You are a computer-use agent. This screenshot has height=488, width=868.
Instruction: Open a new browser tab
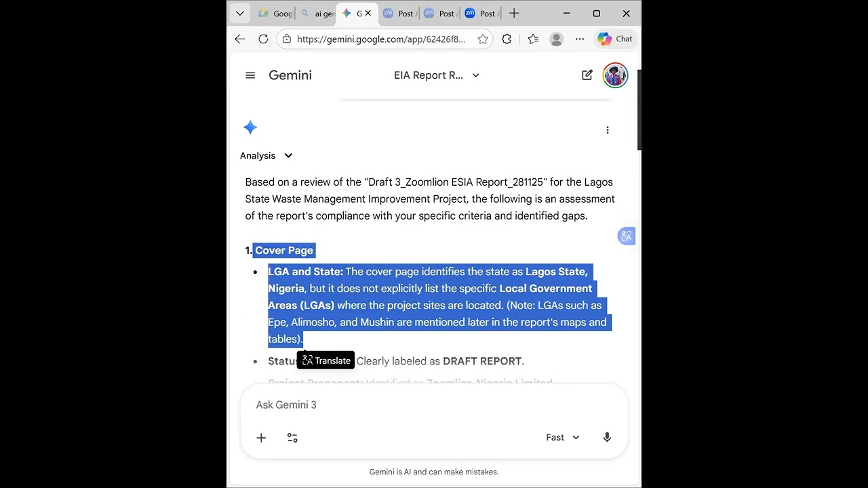[514, 14]
